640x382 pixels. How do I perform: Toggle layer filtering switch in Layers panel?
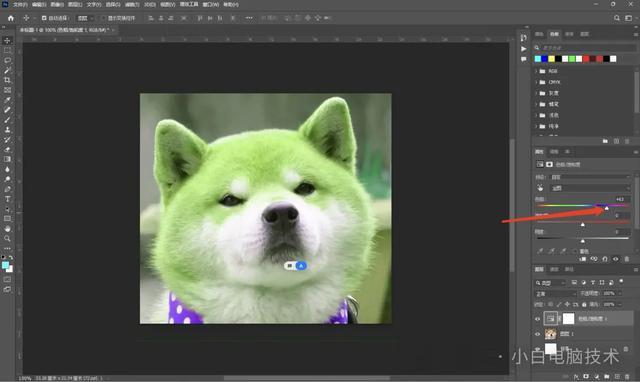[621, 281]
